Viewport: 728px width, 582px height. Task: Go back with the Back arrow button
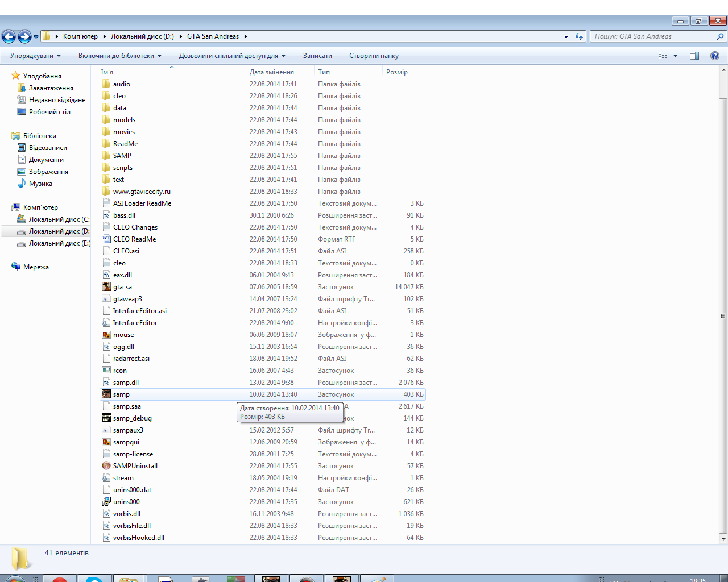click(9, 37)
